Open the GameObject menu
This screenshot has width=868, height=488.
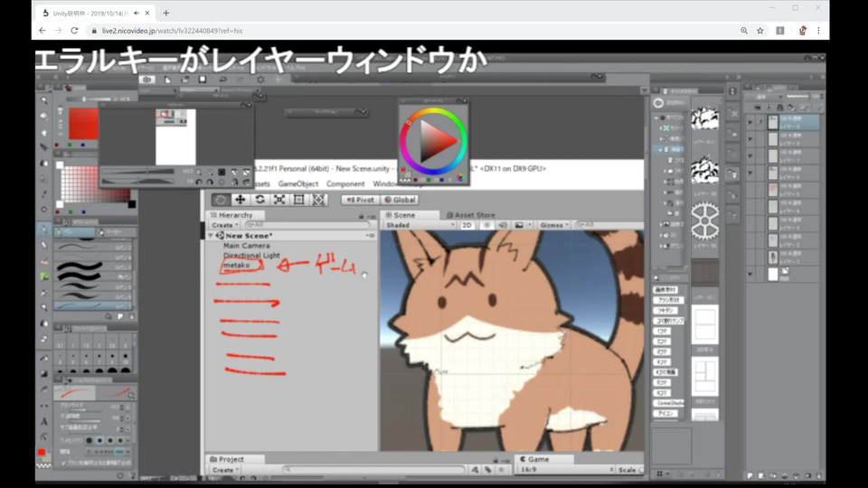point(297,183)
